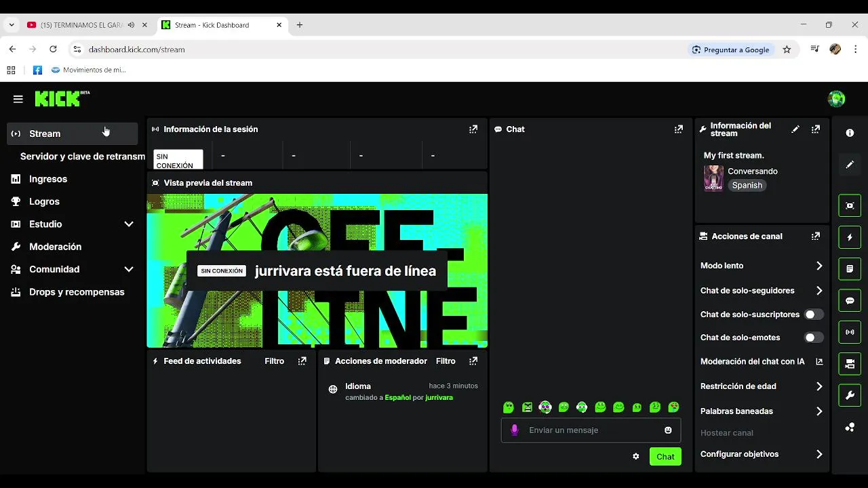Insert the angry square emote
868x488 pixels.
527,407
